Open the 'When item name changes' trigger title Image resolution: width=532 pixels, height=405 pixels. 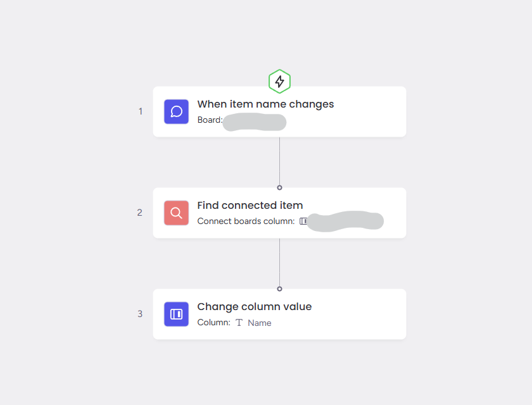[265, 104]
